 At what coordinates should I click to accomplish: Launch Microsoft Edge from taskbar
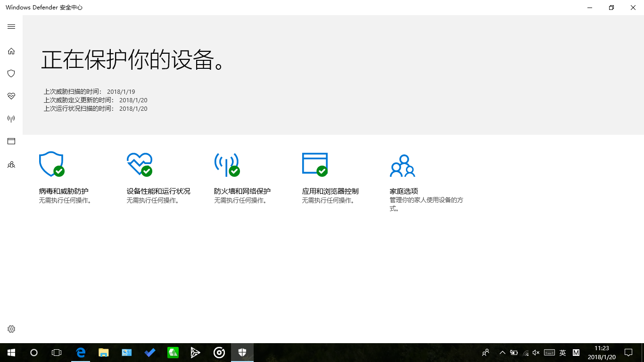click(81, 353)
